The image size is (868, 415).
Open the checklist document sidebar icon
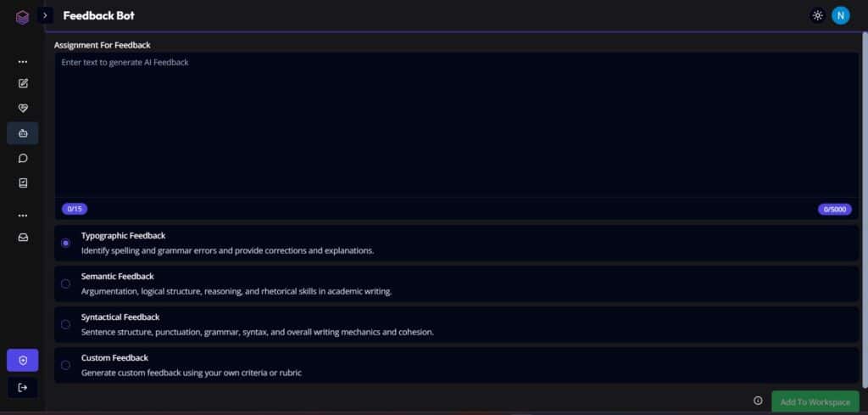[x=23, y=182]
